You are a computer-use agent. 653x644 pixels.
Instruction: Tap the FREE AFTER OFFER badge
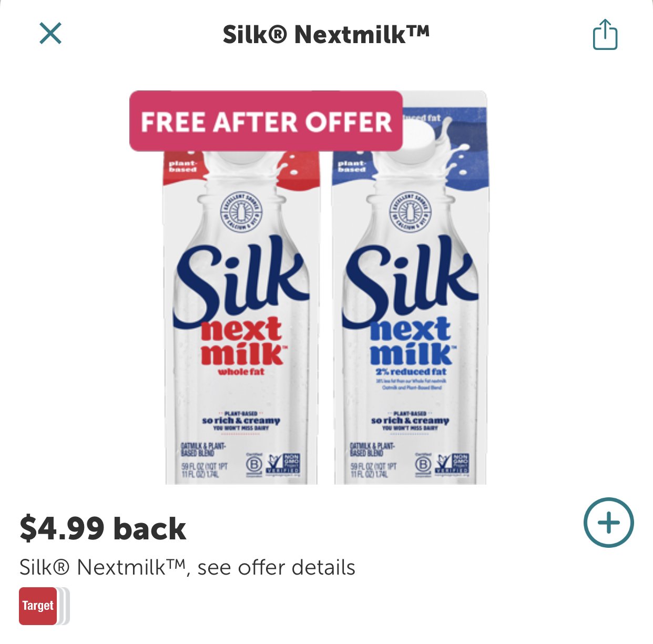click(x=266, y=121)
